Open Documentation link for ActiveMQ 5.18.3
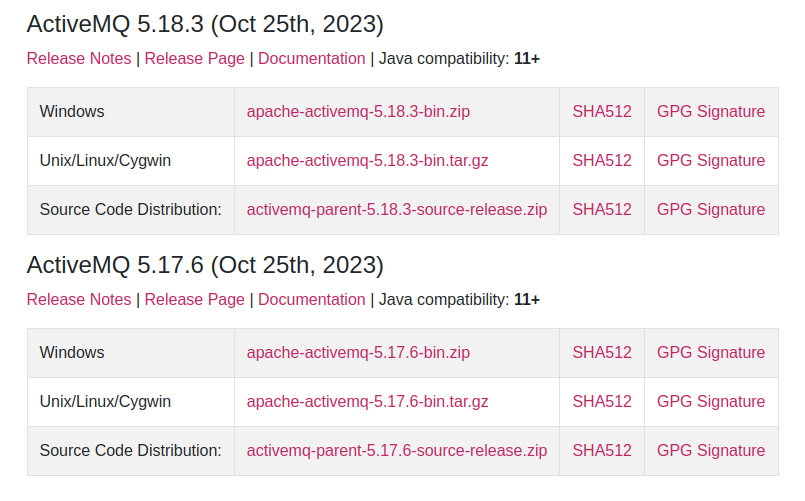Screen dimensions: 805x501 (x=312, y=59)
